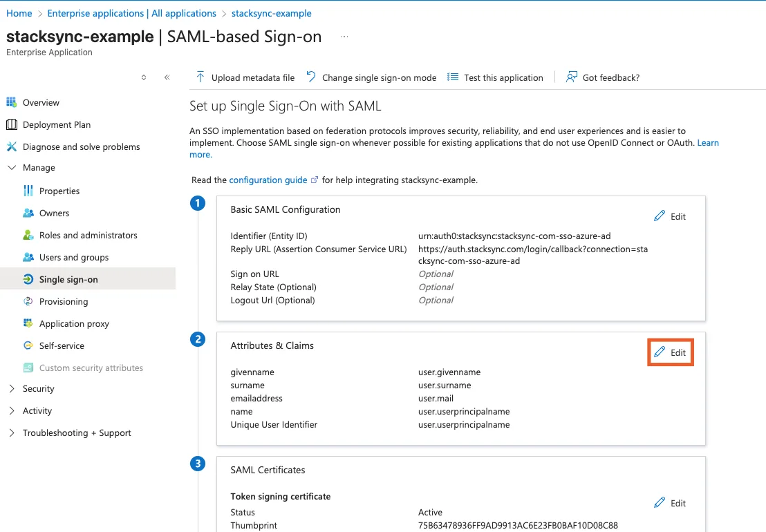The height and width of the screenshot is (532, 766).
Task: Click the Reply URL https://auth.stacksync.com value
Action: [533, 255]
